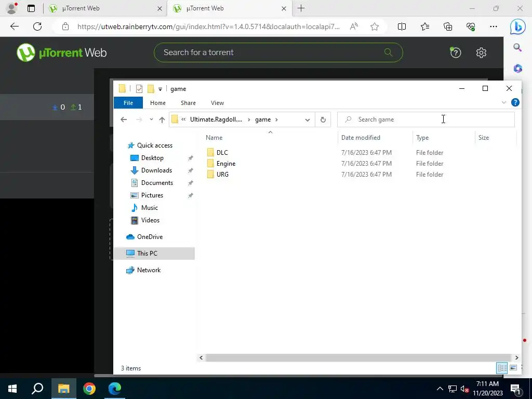Click the horizontal scrollbar in file list
This screenshot has height=399, width=532.
358,357
